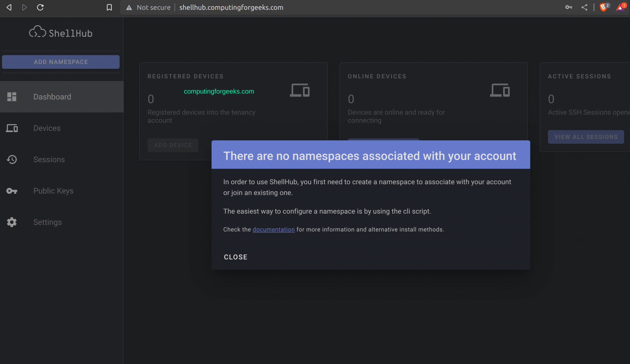Click the Not secure warning triangle

(129, 7)
